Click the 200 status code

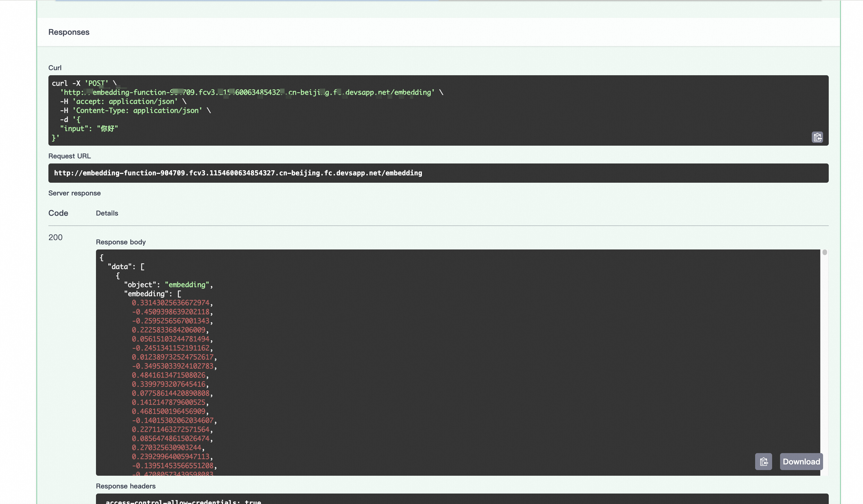(x=55, y=238)
